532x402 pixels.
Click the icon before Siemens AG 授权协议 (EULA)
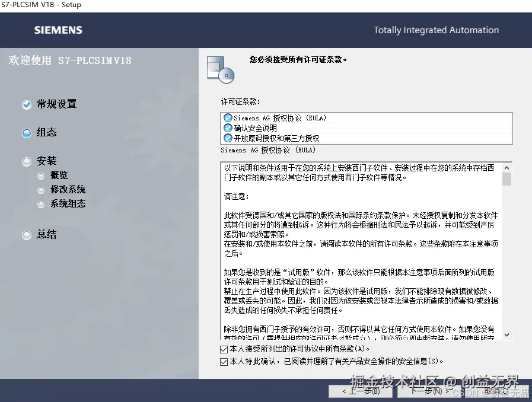click(228, 118)
